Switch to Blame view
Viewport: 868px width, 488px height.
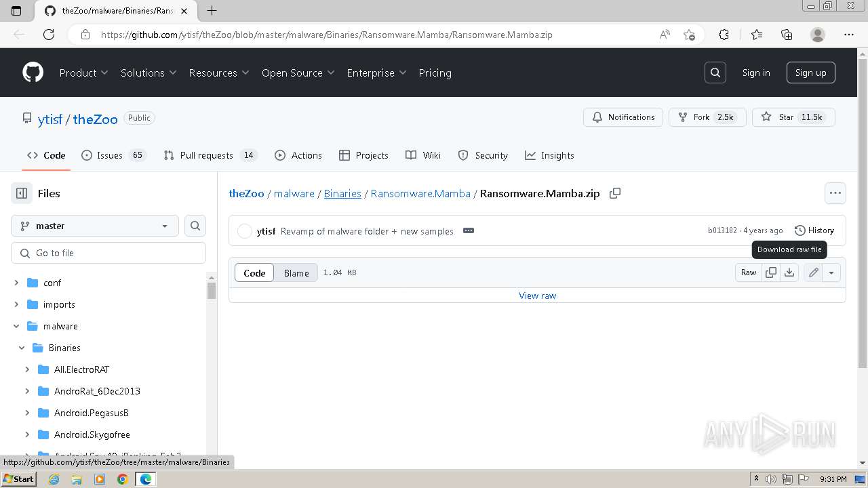click(x=296, y=272)
